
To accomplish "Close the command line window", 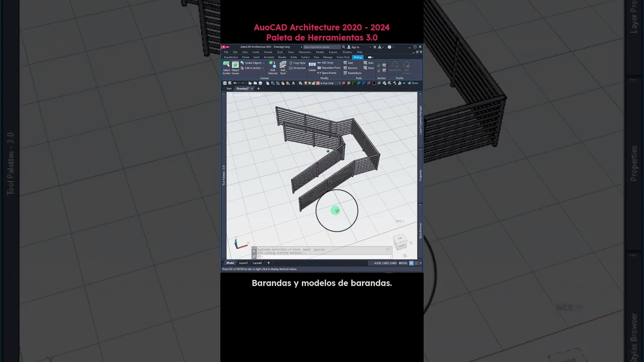I will click(x=254, y=251).
